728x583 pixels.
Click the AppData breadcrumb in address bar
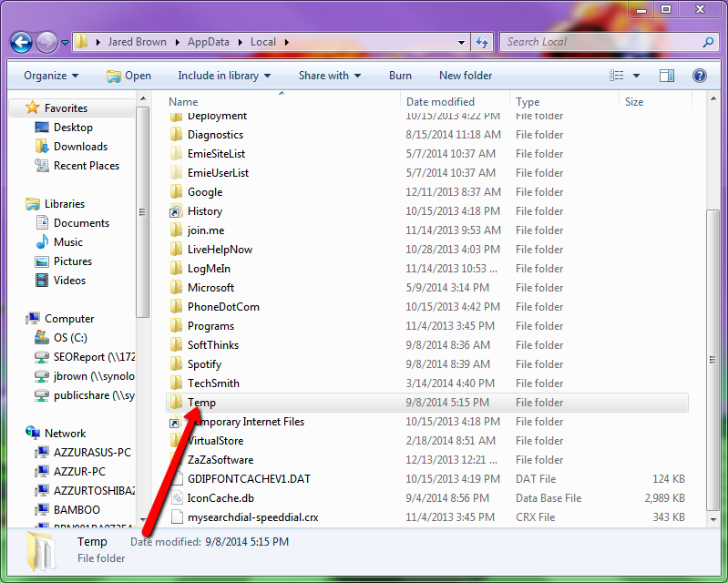tap(208, 42)
